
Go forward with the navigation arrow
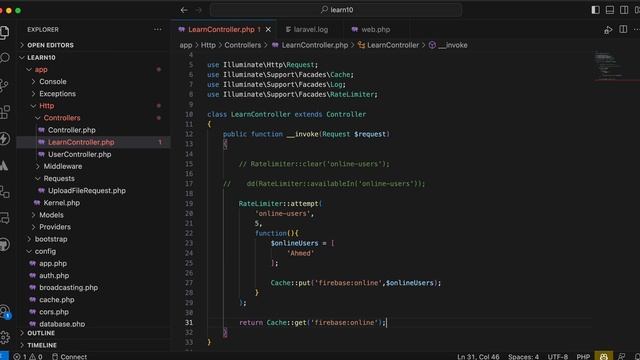pos(199,10)
